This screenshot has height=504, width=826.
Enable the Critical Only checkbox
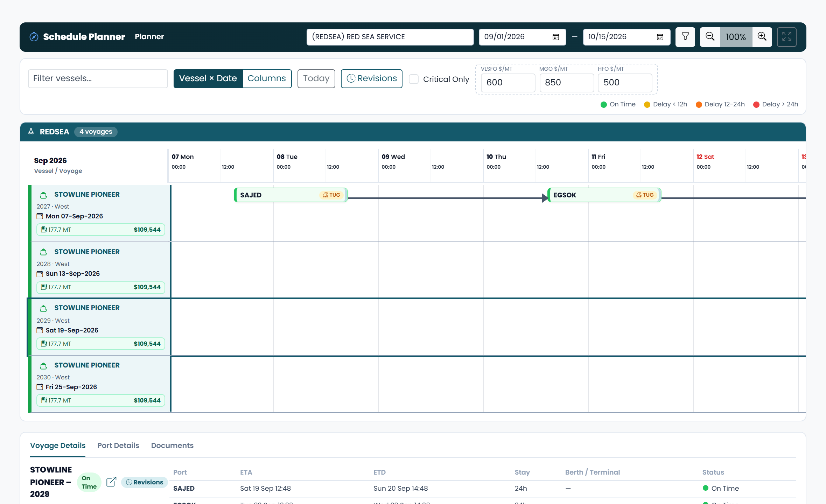click(x=414, y=79)
